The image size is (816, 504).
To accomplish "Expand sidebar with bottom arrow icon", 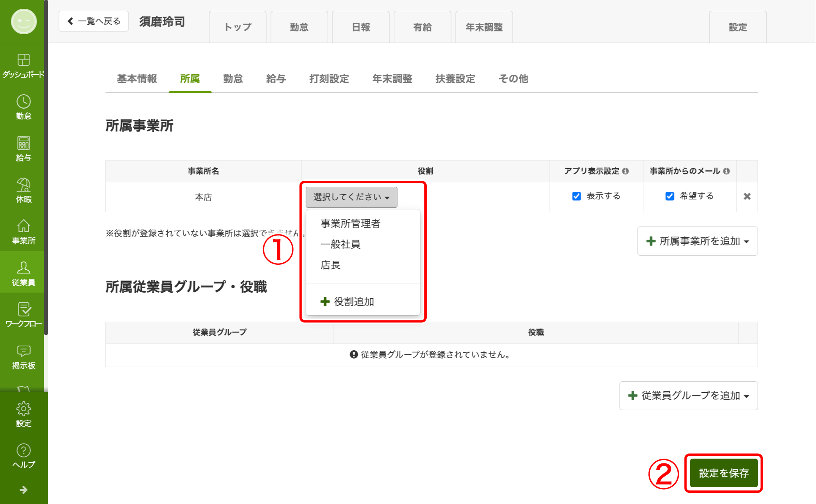I will click(x=24, y=490).
